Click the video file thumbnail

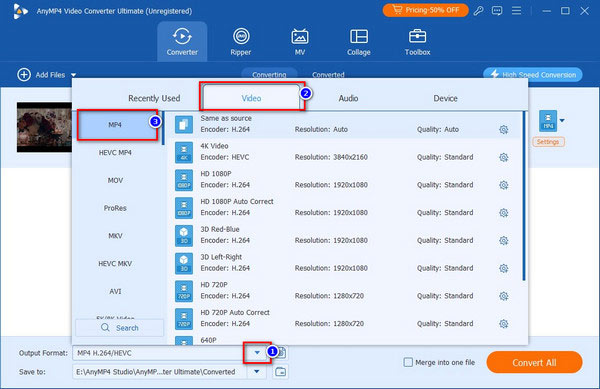click(44, 127)
